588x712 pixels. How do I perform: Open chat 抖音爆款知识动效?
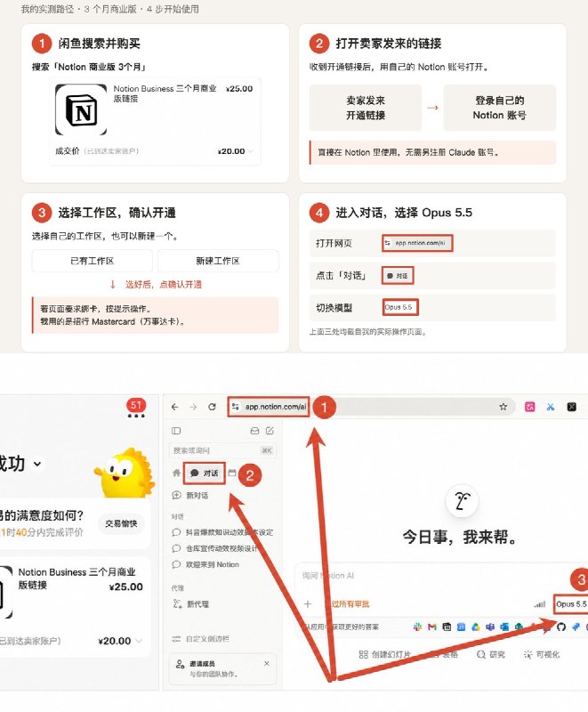point(222,532)
